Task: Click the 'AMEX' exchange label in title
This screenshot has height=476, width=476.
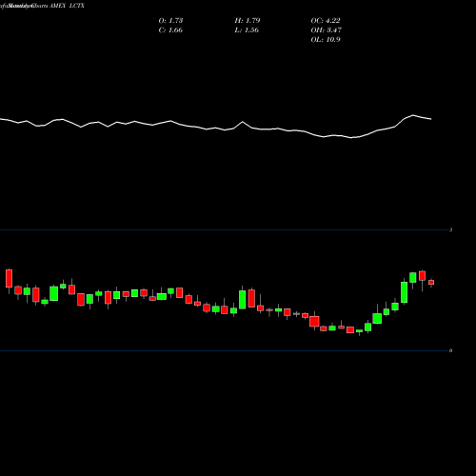Action: pos(57,6)
